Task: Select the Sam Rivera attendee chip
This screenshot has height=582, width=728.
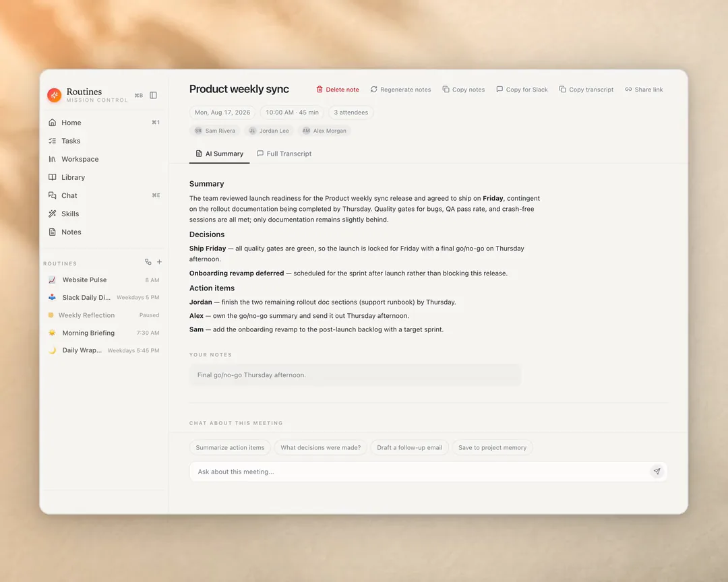Action: tap(215, 131)
